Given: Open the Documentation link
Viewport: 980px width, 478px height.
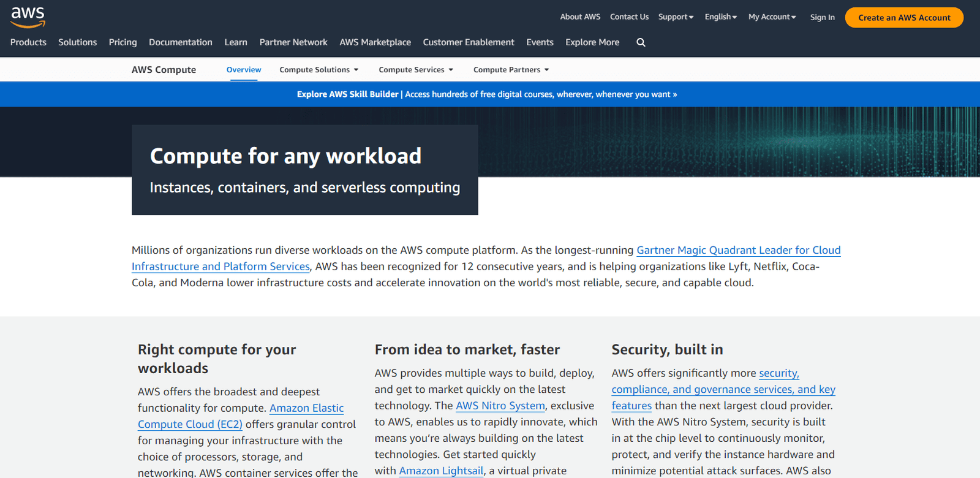Looking at the screenshot, I should (181, 42).
